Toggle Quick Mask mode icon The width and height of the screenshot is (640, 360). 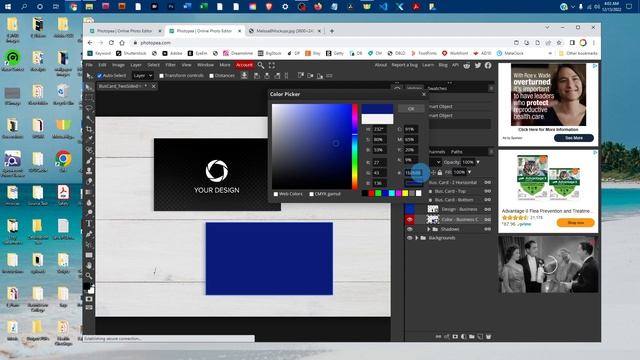coord(89,299)
